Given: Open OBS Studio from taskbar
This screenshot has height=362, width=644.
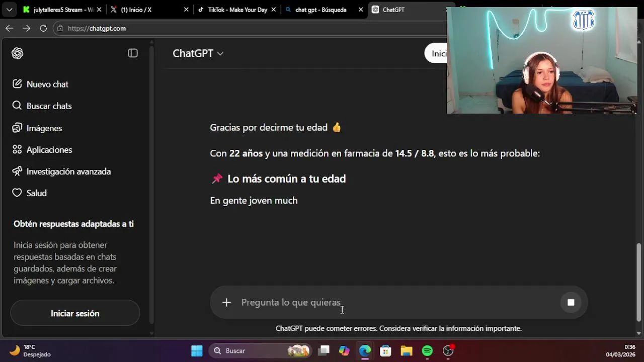Looking at the screenshot, I should 448,350.
